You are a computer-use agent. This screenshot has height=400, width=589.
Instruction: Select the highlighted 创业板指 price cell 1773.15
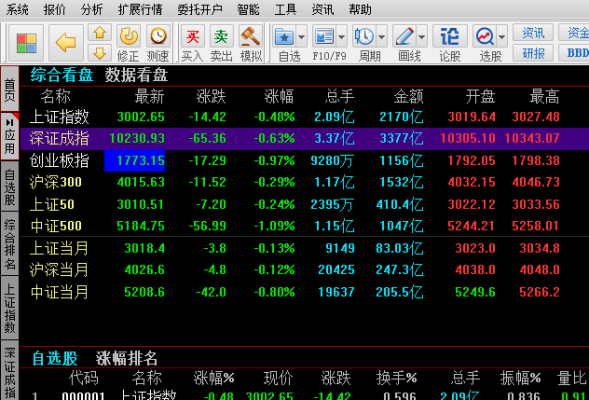click(134, 161)
